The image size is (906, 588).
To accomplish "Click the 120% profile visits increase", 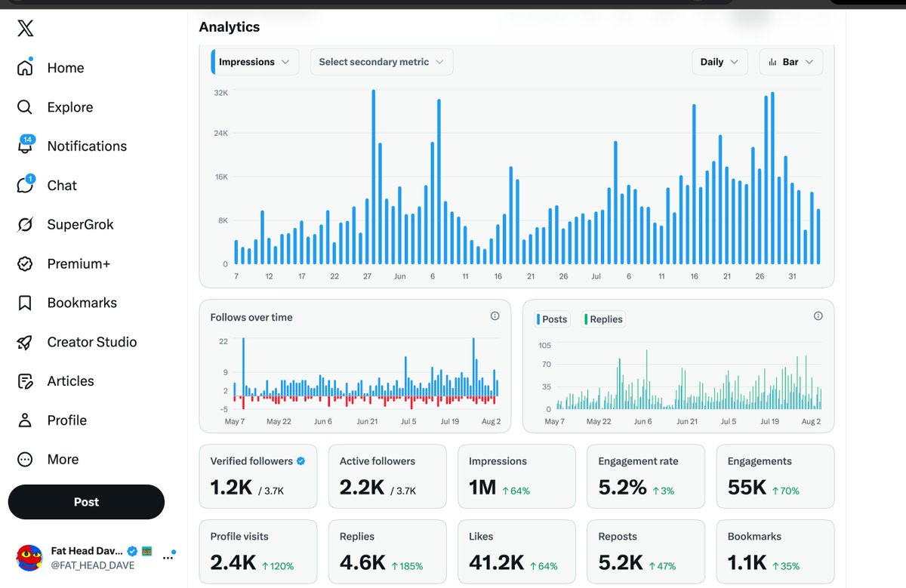I will [x=278, y=566].
